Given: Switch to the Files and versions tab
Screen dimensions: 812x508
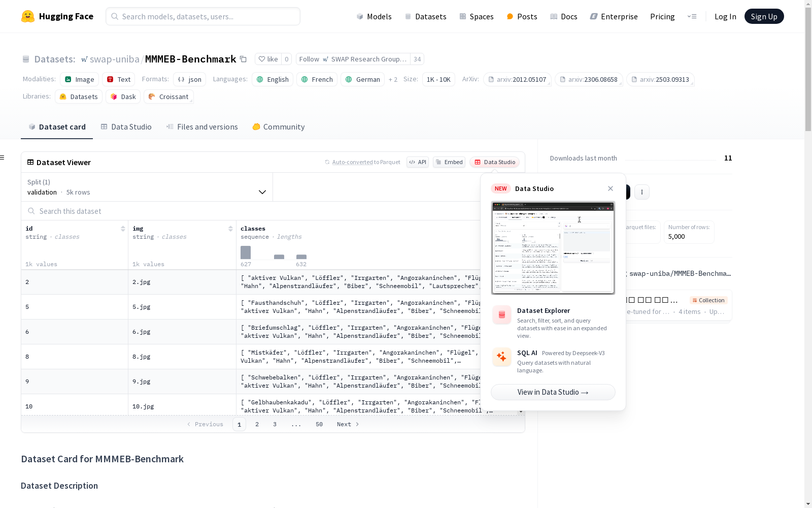Looking at the screenshot, I should point(202,127).
